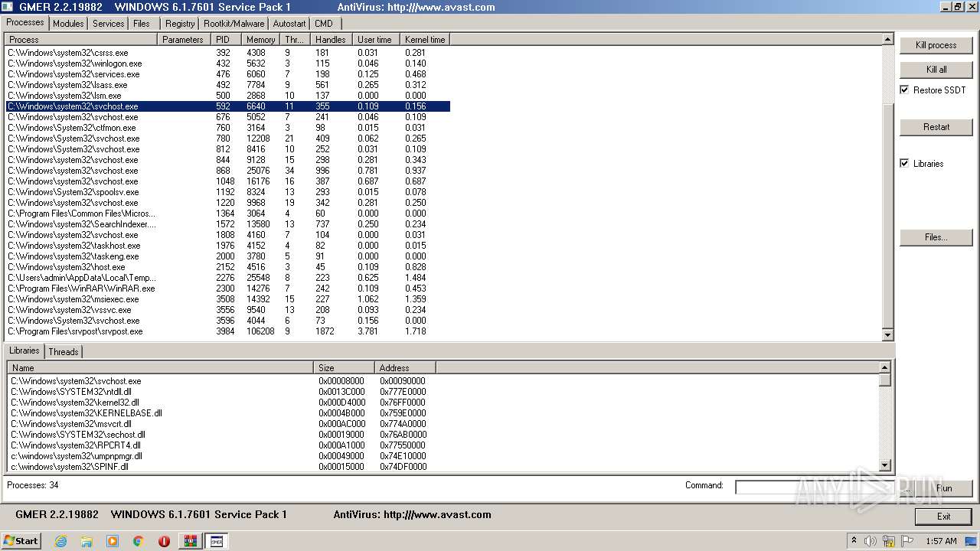Open the CMD tab
Image resolution: width=980 pixels, height=551 pixels.
point(324,24)
